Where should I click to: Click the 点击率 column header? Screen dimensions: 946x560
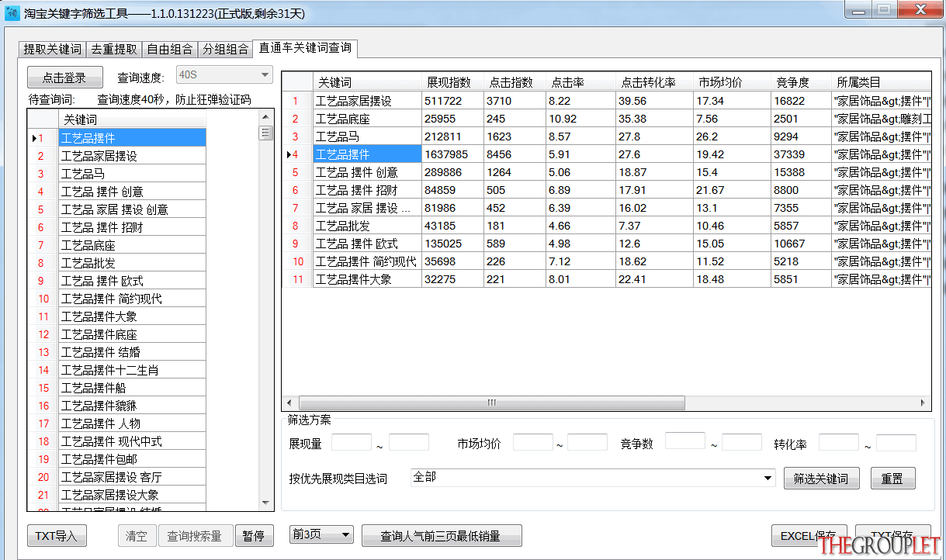coord(580,81)
